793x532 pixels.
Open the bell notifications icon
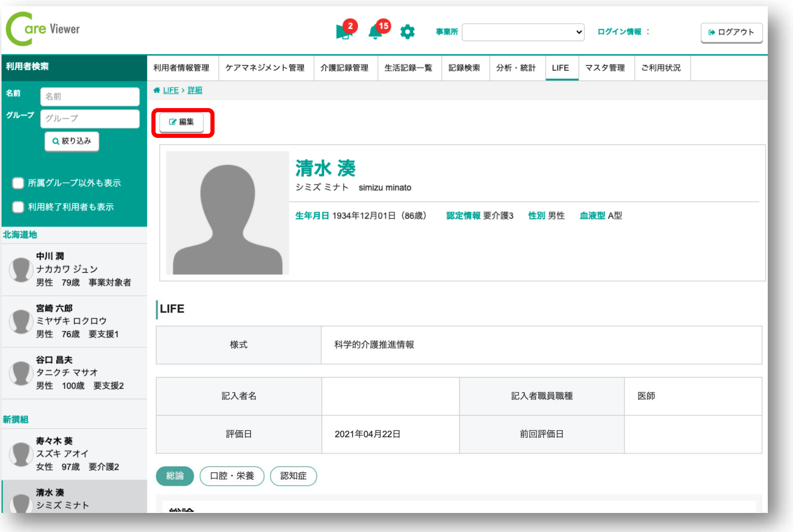375,32
